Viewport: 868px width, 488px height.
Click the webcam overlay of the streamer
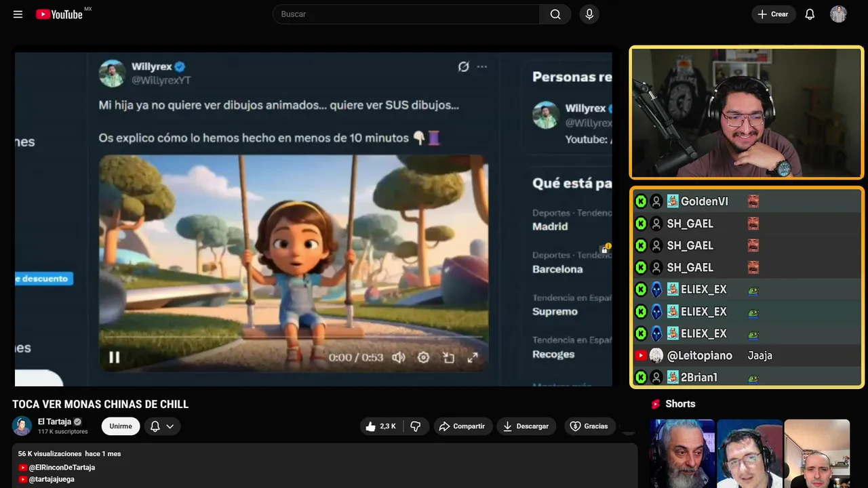[746, 113]
